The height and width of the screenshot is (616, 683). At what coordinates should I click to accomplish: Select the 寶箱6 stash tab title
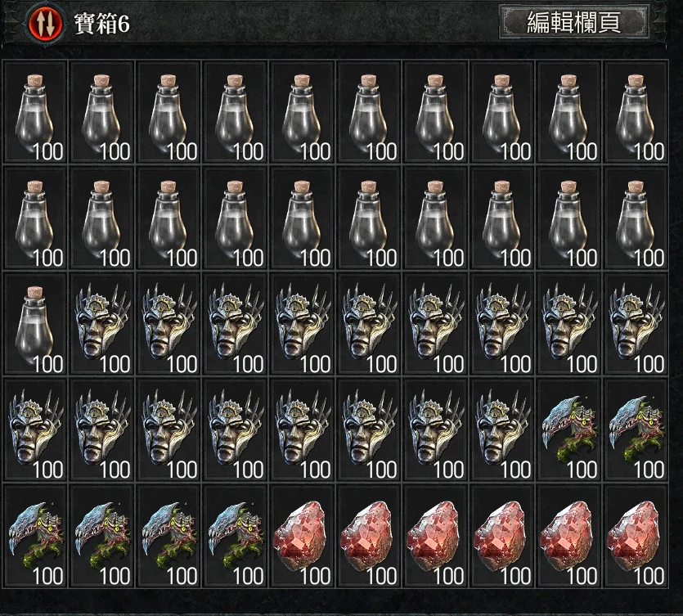point(102,24)
